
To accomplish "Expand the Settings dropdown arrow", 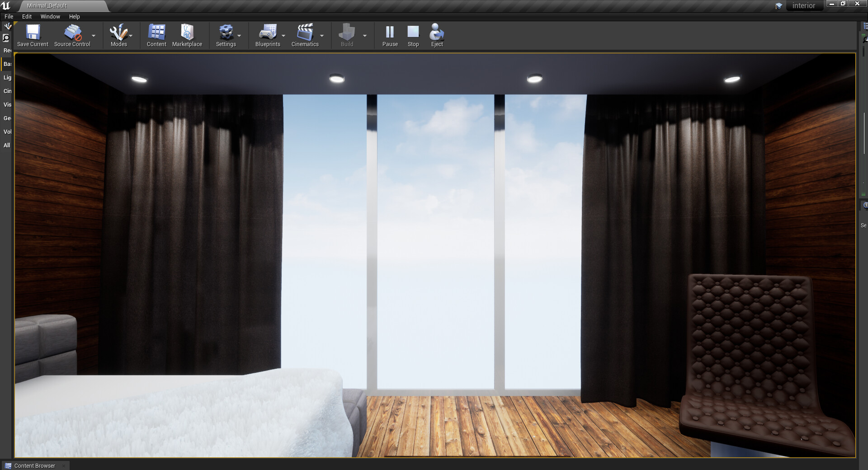I will pyautogui.click(x=239, y=36).
